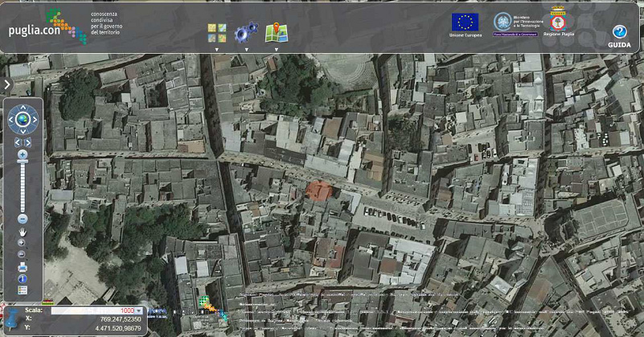
Task: Click the legend icon below info tool
Action: [23, 290]
